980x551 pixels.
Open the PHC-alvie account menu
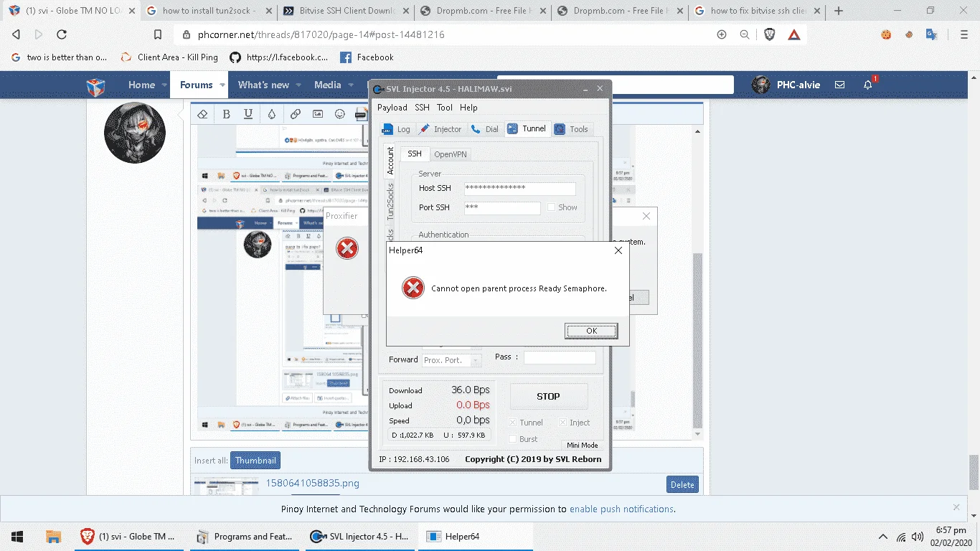pos(786,85)
